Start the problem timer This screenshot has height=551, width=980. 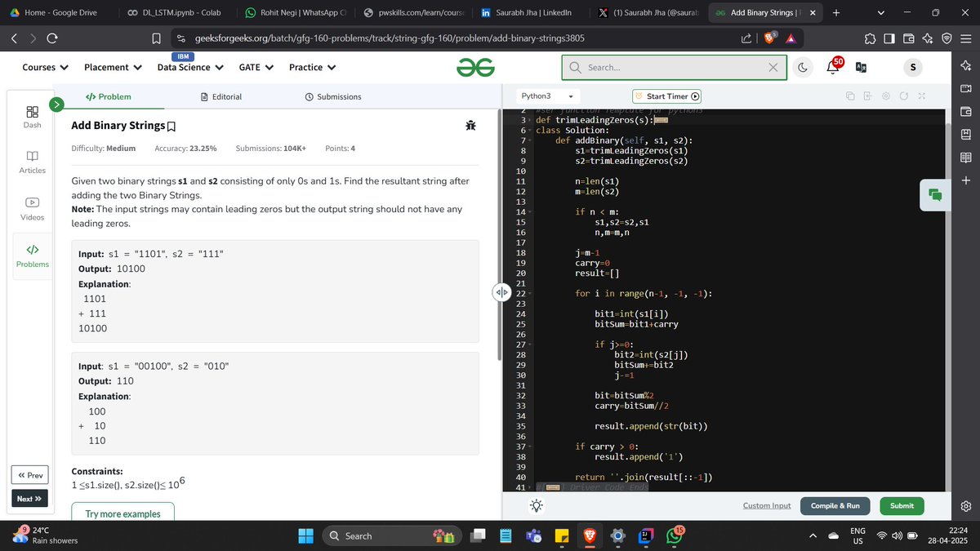click(x=666, y=96)
